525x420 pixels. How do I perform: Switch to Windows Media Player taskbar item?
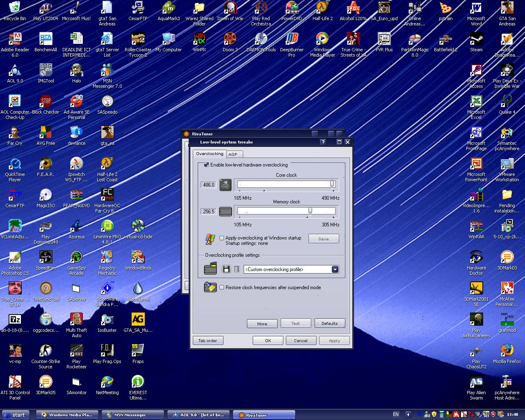pos(68,415)
